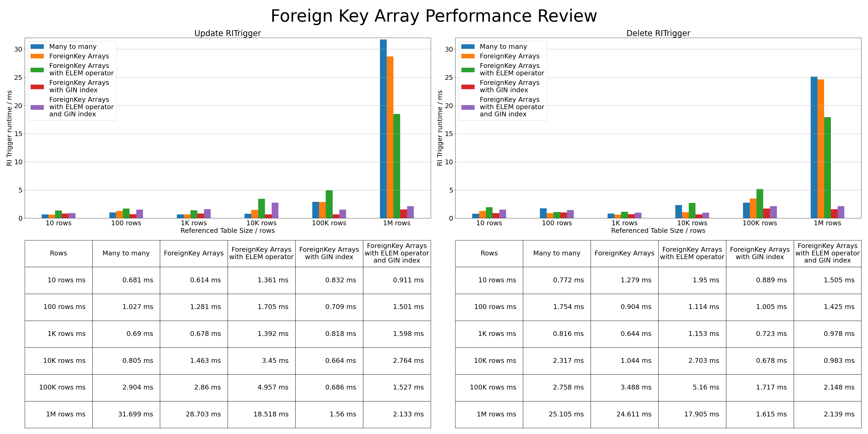Click the Delete RITrigger chart title
Viewport: 868px width, 434px height.
[x=658, y=33]
